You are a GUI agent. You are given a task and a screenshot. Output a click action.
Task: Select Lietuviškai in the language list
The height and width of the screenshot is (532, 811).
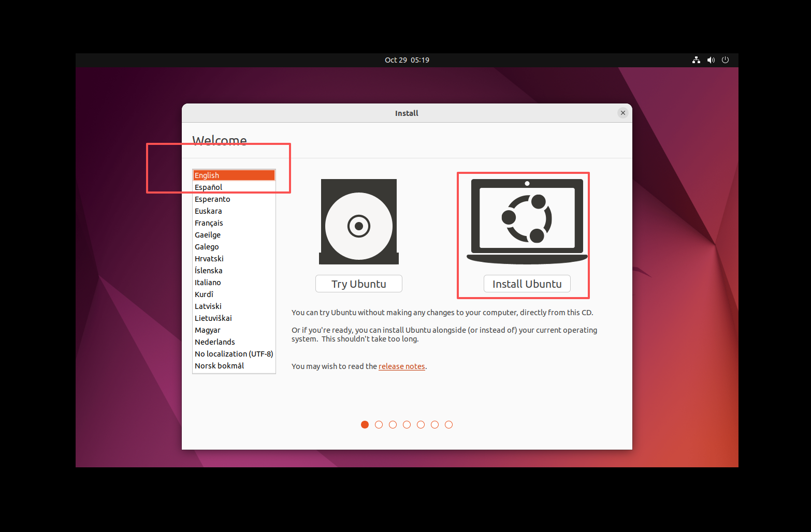pos(234,318)
